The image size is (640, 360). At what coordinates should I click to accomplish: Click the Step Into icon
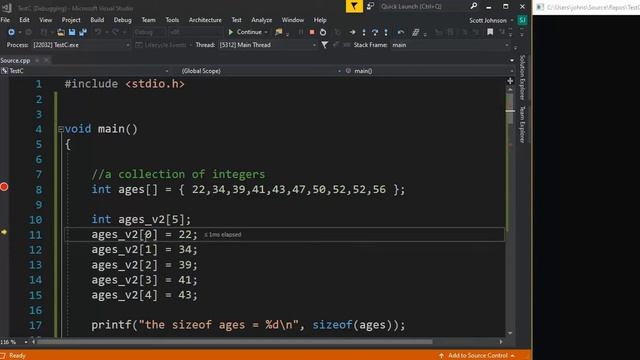(x=364, y=32)
